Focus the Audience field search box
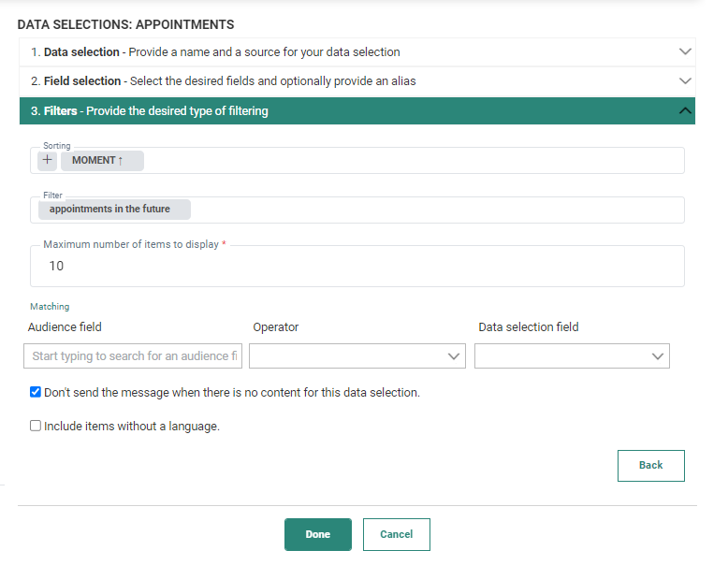The height and width of the screenshot is (565, 728). tap(132, 356)
